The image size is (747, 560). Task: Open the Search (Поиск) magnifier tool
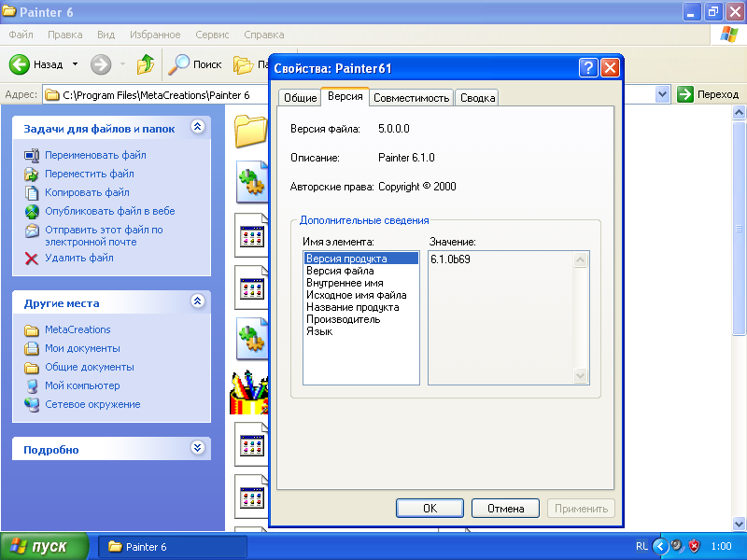coord(178,64)
